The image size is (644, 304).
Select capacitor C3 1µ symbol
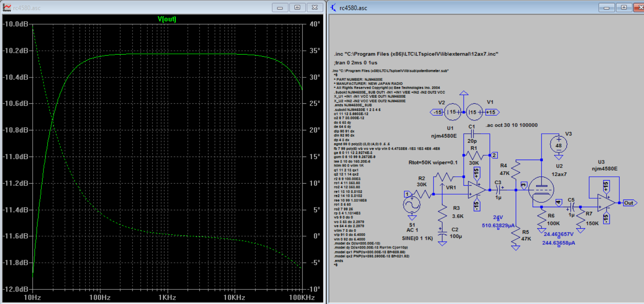click(x=498, y=190)
